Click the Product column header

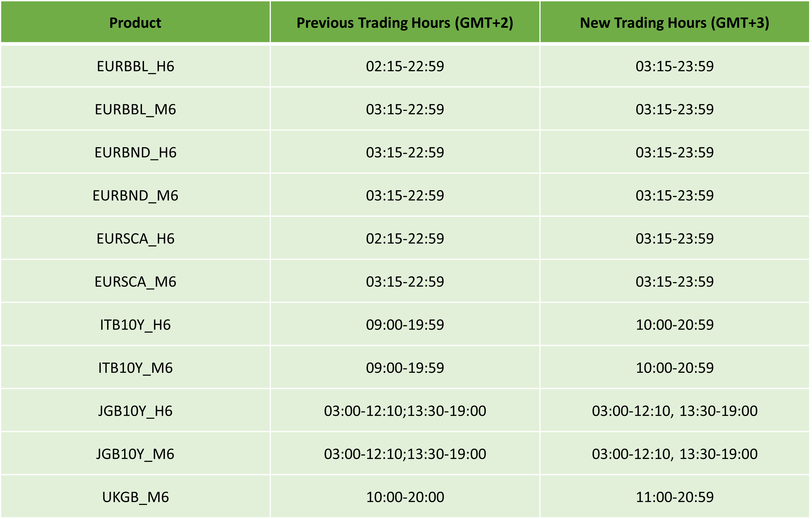[135, 22]
